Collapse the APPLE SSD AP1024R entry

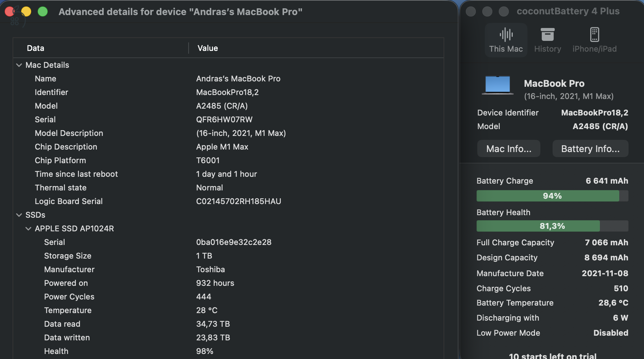tap(28, 228)
